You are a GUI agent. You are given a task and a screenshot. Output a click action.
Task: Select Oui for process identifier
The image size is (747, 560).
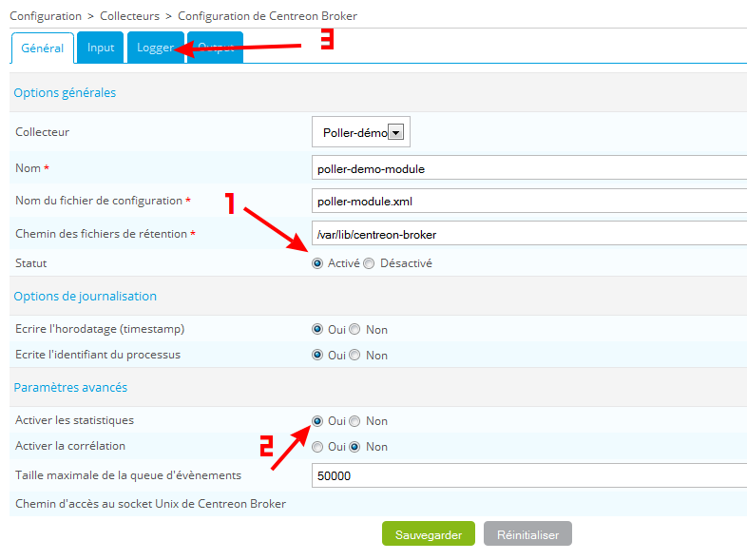317,356
